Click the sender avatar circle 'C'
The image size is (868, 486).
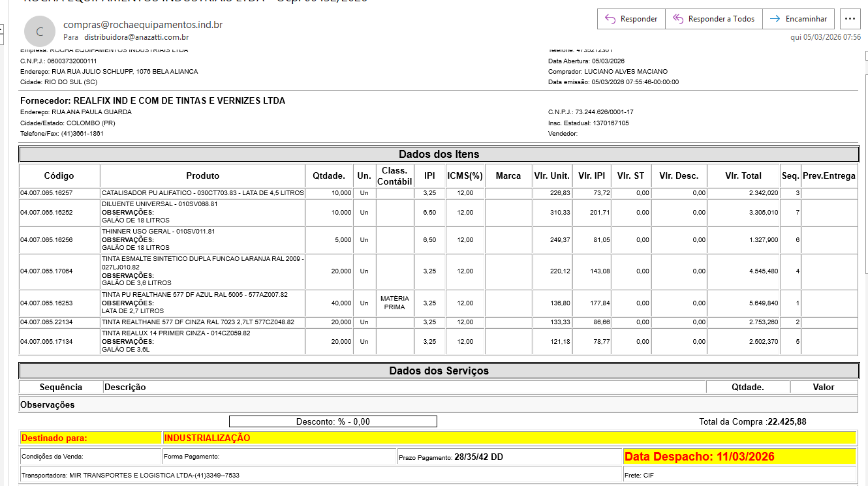click(x=40, y=31)
